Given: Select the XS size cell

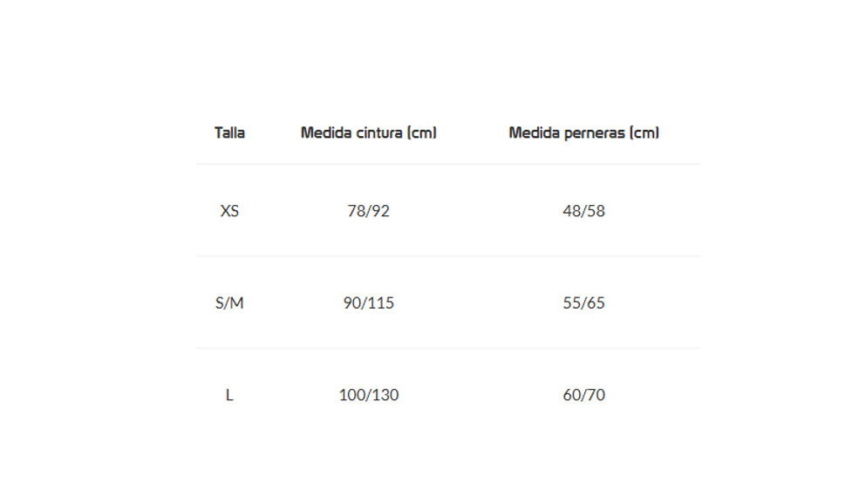Looking at the screenshot, I should (229, 211).
